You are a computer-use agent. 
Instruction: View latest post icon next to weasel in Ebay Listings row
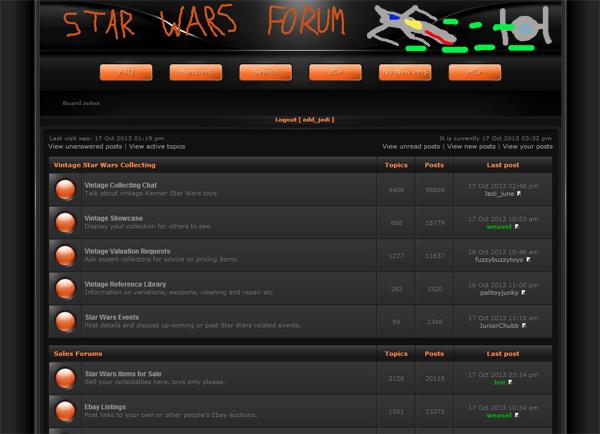(517, 415)
